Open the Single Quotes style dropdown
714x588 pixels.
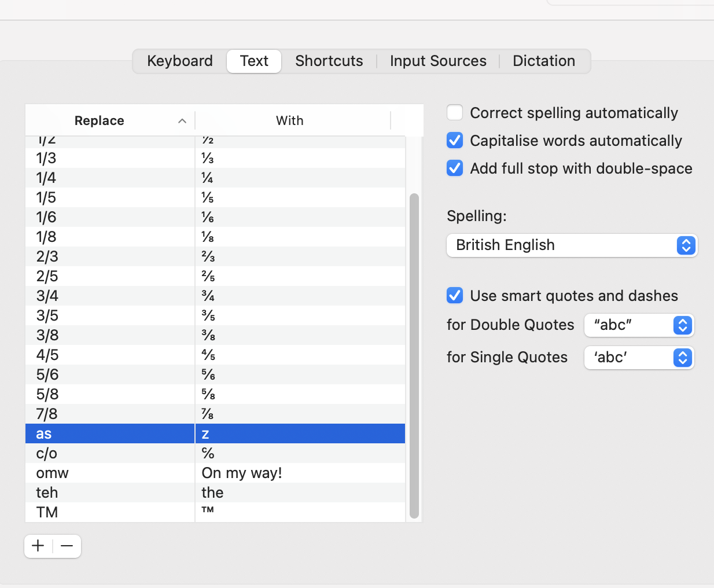(639, 358)
